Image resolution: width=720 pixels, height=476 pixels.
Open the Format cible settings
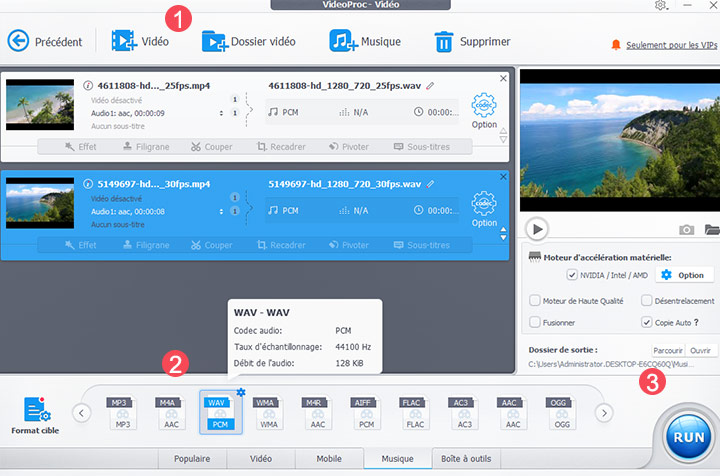point(35,415)
